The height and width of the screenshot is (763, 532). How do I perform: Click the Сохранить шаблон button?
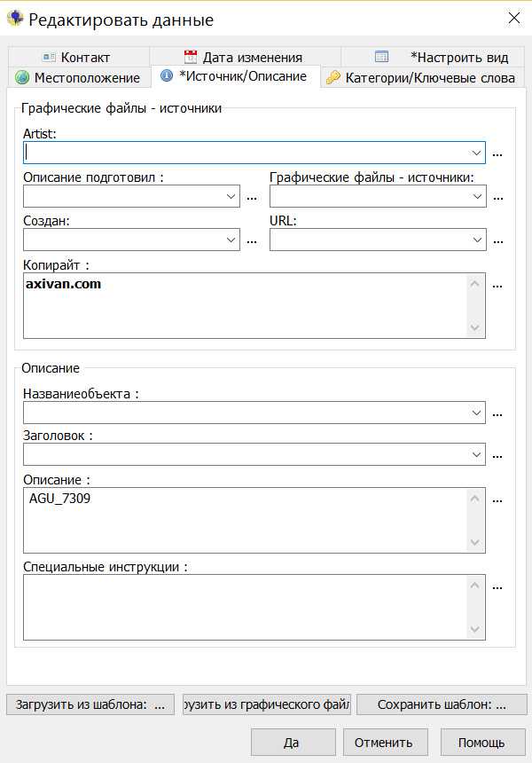click(442, 704)
